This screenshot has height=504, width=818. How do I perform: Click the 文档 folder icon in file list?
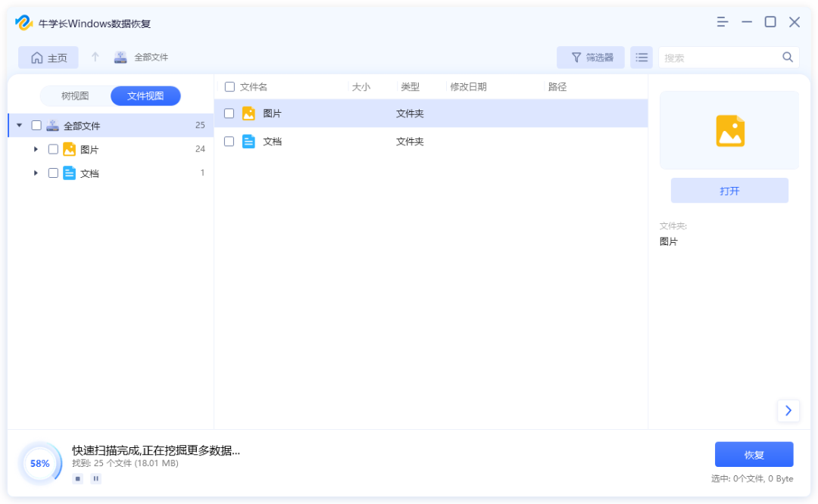pyautogui.click(x=248, y=142)
